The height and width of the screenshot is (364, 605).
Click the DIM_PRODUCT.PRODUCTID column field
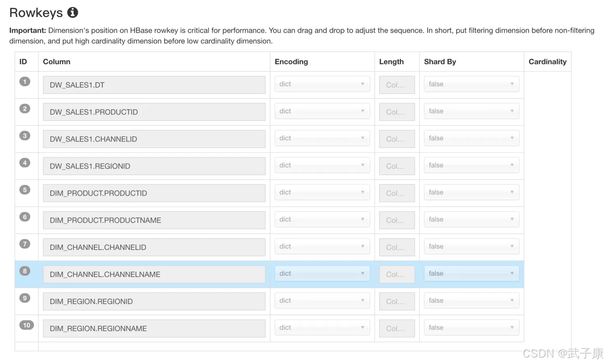click(x=154, y=193)
